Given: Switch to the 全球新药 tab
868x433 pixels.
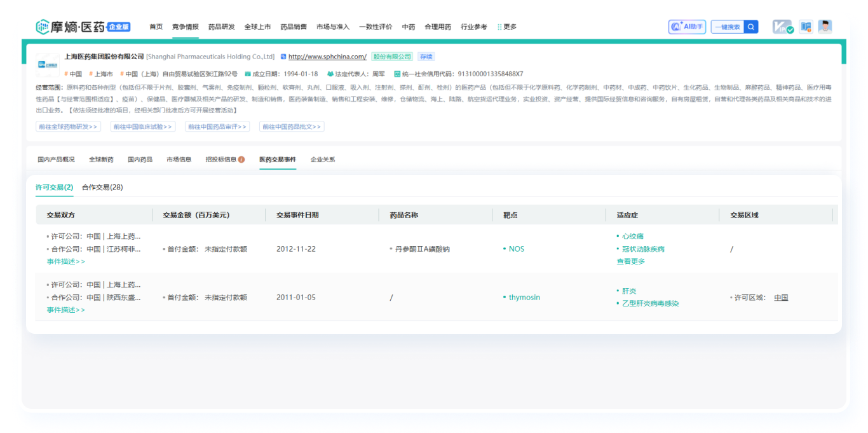Looking at the screenshot, I should coord(101,160).
